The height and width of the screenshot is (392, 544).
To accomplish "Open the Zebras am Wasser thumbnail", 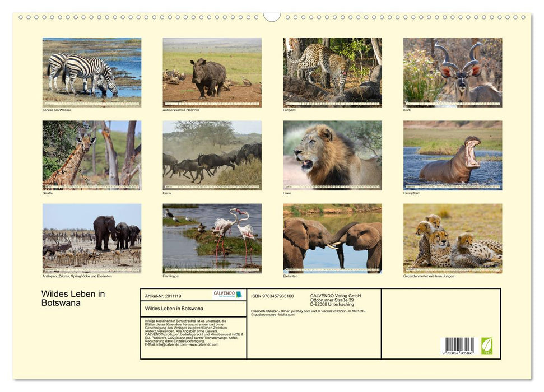I will pyautogui.click(x=92, y=72).
